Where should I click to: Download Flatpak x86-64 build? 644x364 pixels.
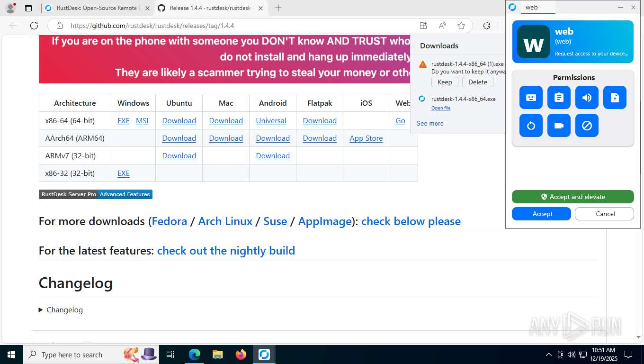coord(320,121)
